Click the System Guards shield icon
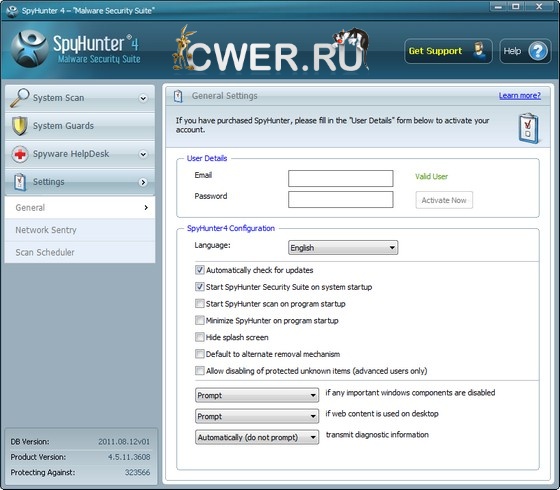Viewport: 560px width, 490px height. pyautogui.click(x=20, y=126)
